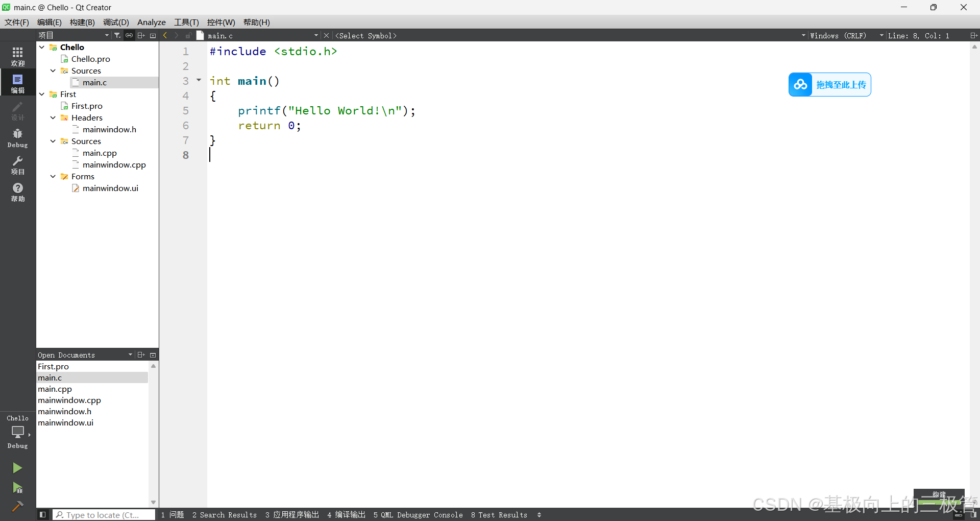Open the output panes selector arrows
This screenshot has width=980, height=521.
click(539, 515)
